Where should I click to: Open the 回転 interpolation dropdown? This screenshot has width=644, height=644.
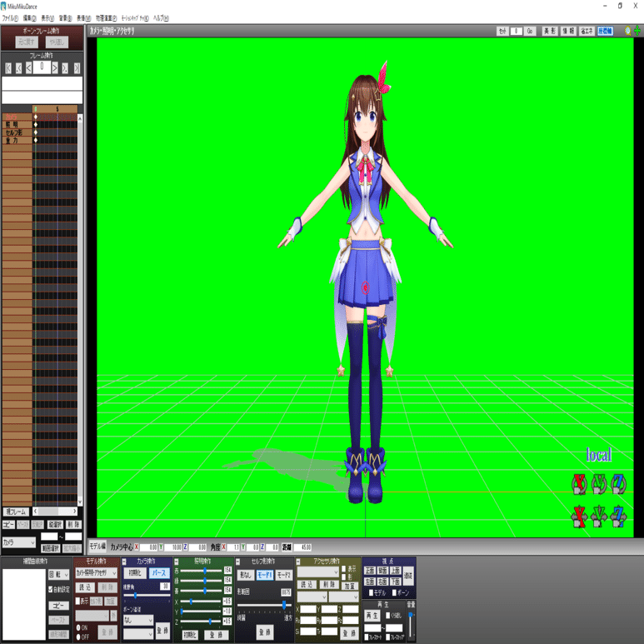(58, 574)
